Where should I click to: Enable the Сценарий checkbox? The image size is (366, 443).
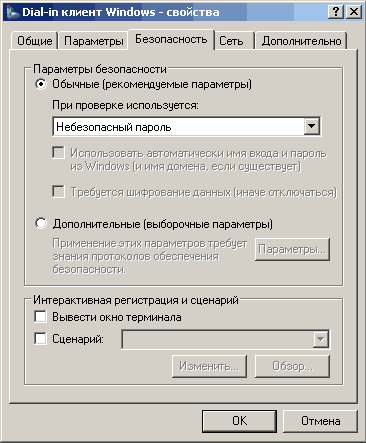click(x=41, y=339)
